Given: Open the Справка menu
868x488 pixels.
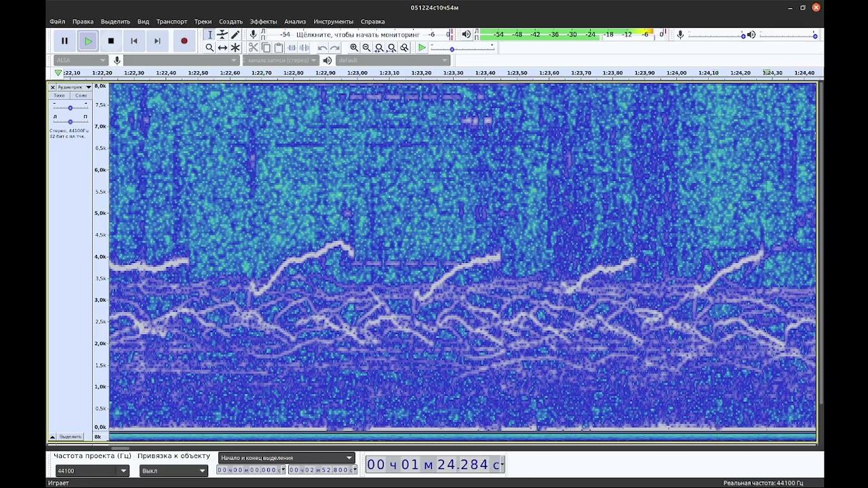Looking at the screenshot, I should [372, 22].
